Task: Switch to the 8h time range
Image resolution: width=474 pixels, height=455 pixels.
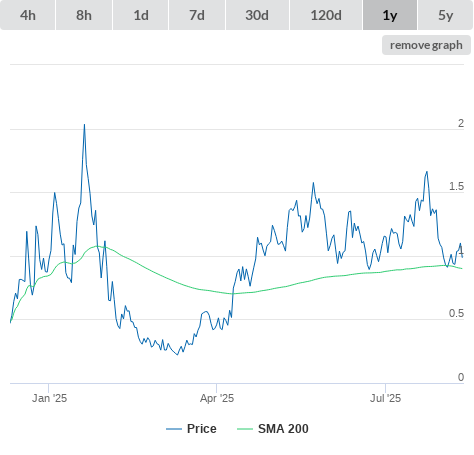Action: pyautogui.click(x=84, y=15)
